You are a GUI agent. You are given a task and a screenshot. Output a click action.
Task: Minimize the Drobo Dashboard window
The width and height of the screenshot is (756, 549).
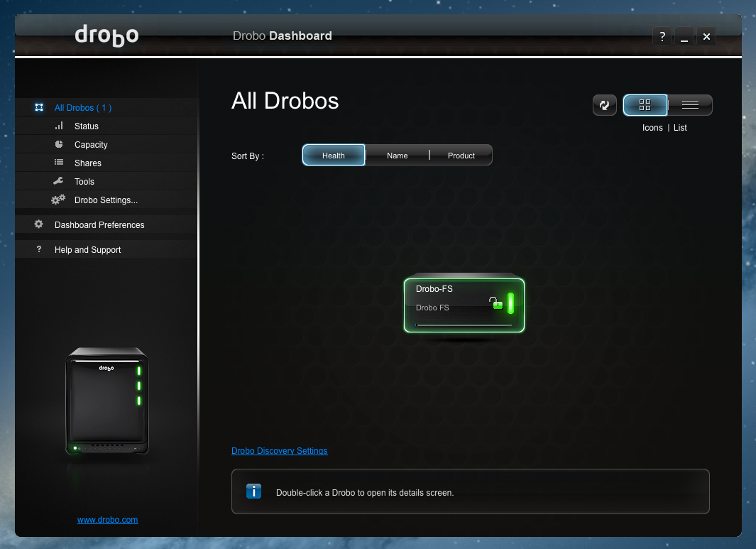point(684,37)
